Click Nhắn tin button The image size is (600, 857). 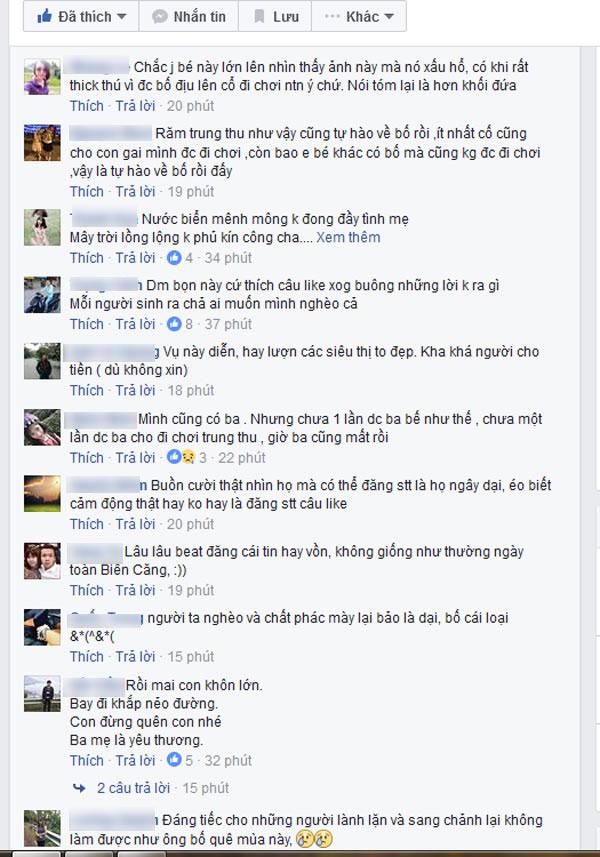tap(189, 16)
